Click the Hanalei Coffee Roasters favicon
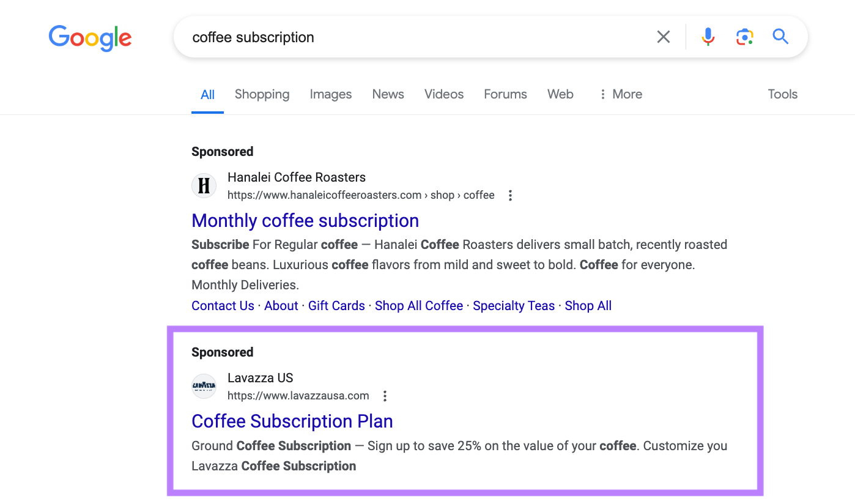The image size is (855, 504). [204, 185]
